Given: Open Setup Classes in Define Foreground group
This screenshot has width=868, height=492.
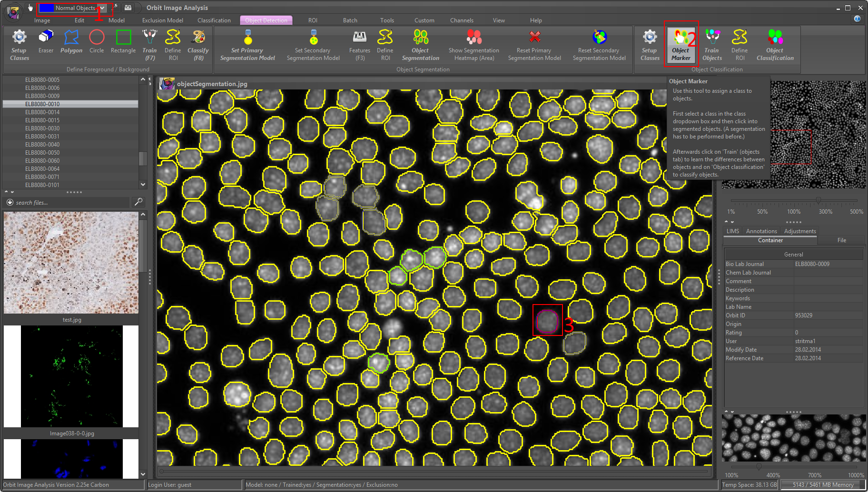Looking at the screenshot, I should click(19, 46).
